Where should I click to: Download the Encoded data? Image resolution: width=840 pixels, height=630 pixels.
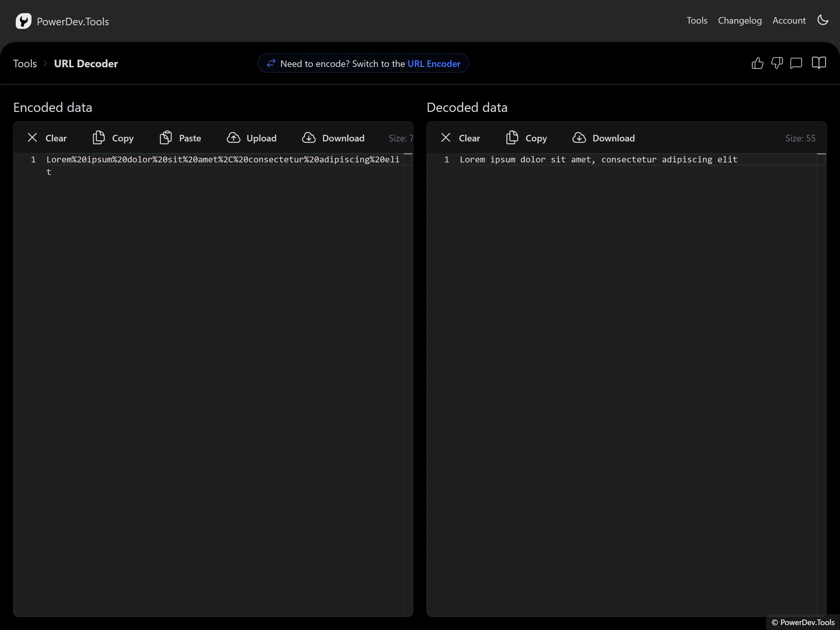pos(333,138)
